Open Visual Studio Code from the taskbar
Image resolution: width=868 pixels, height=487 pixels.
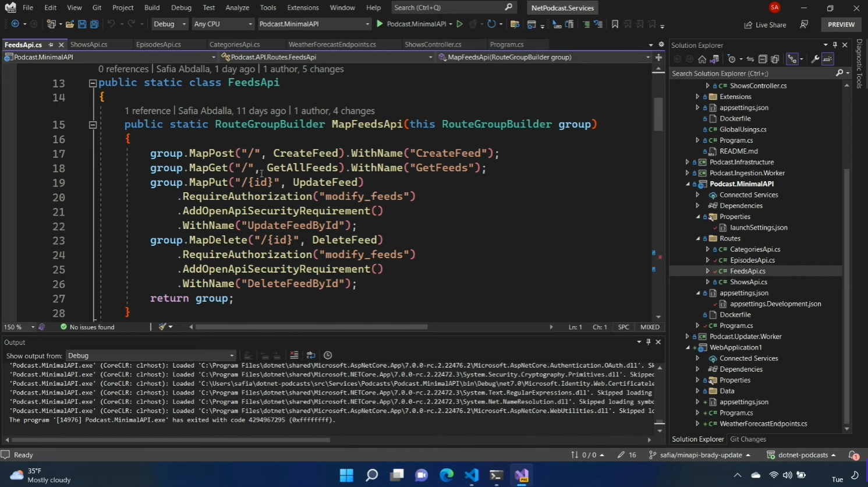[x=471, y=475]
